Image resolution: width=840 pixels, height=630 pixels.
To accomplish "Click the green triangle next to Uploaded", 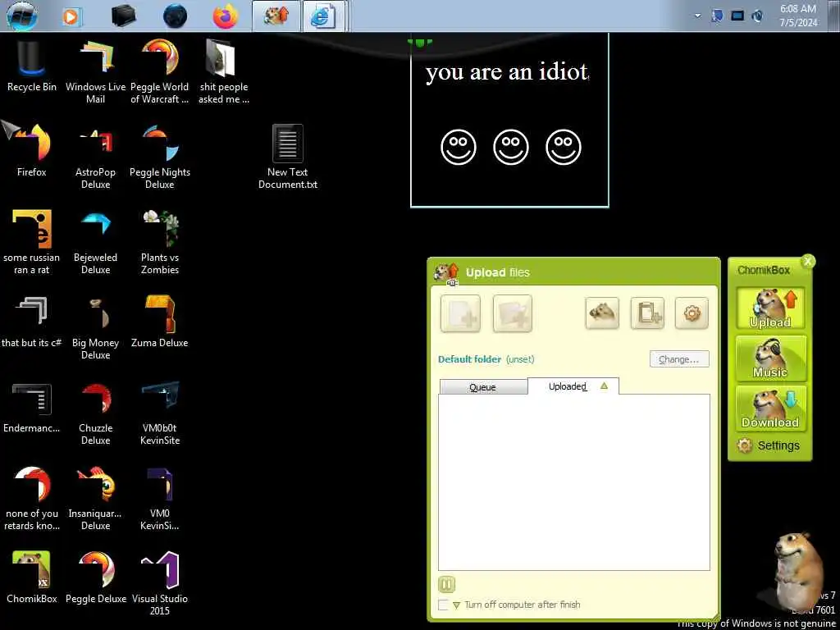I will click(x=605, y=386).
